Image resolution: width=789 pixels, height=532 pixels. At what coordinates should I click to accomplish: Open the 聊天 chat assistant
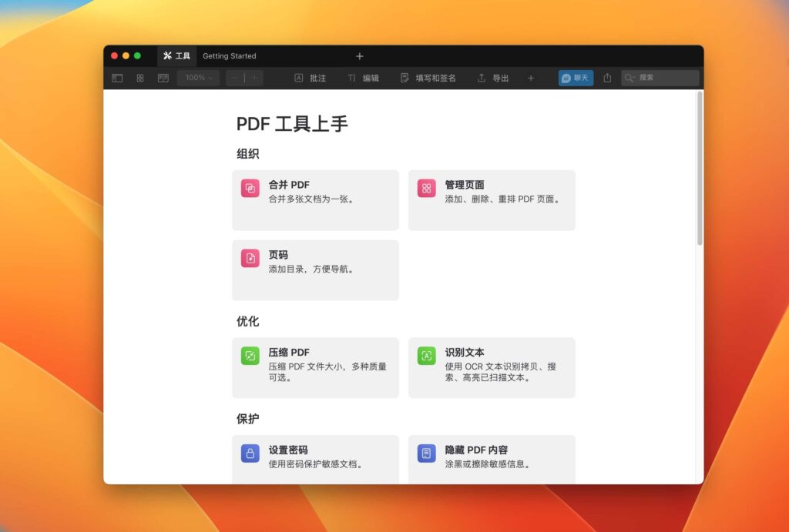tap(575, 78)
